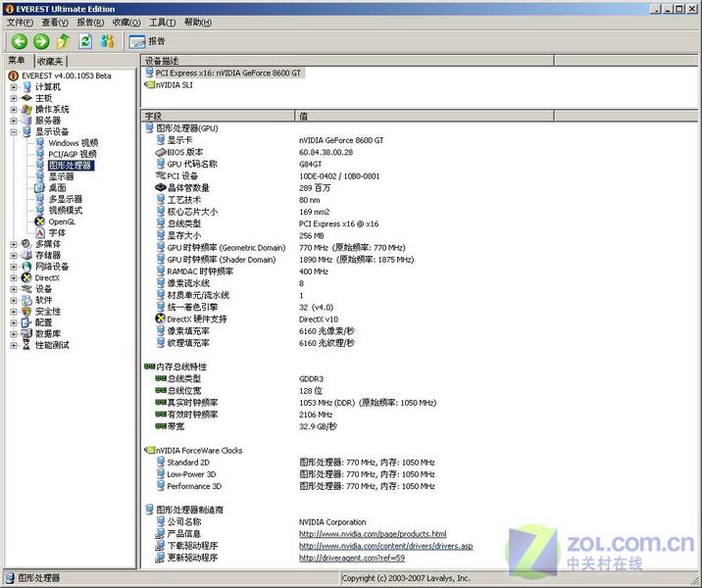This screenshot has height=588, width=702.
Task: Click the BIOS 版本 chip icon
Action: tap(161, 152)
